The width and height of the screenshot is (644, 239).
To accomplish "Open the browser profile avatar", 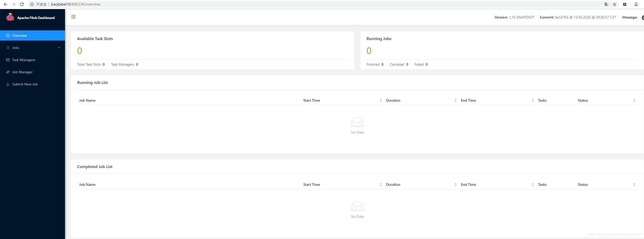I will point(636,4).
